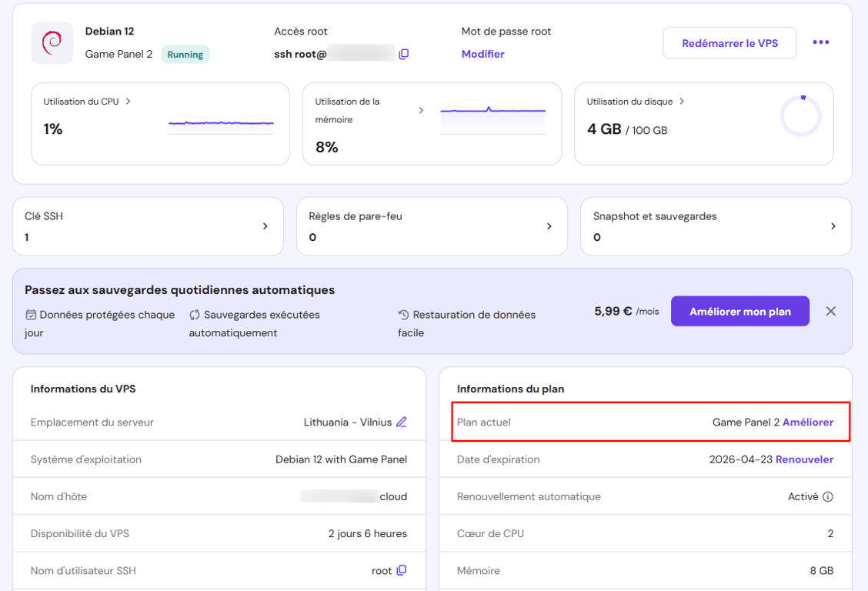Open the Snapshot et sauvegardes panel
This screenshot has width=868, height=591.
(x=833, y=226)
